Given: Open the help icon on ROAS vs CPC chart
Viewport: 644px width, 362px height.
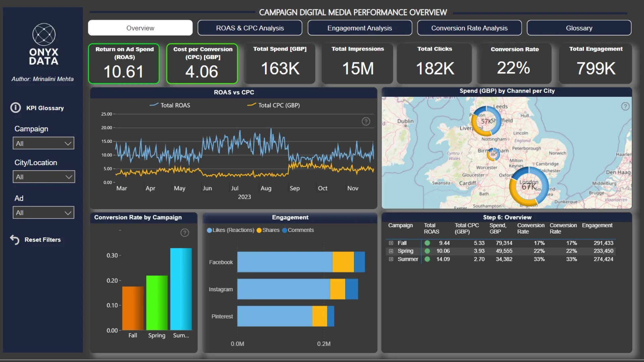Looking at the screenshot, I should [x=366, y=121].
